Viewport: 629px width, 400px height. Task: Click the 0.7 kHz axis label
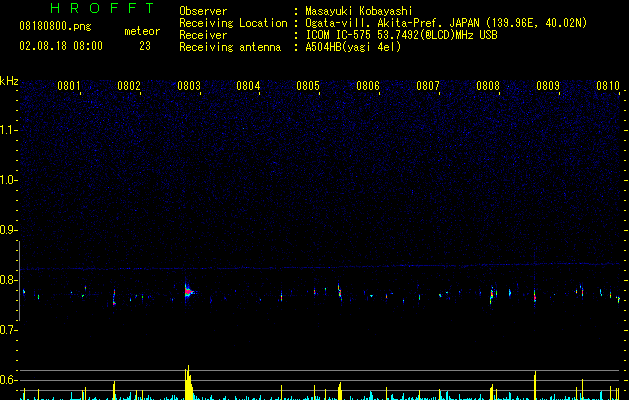[x=9, y=330]
